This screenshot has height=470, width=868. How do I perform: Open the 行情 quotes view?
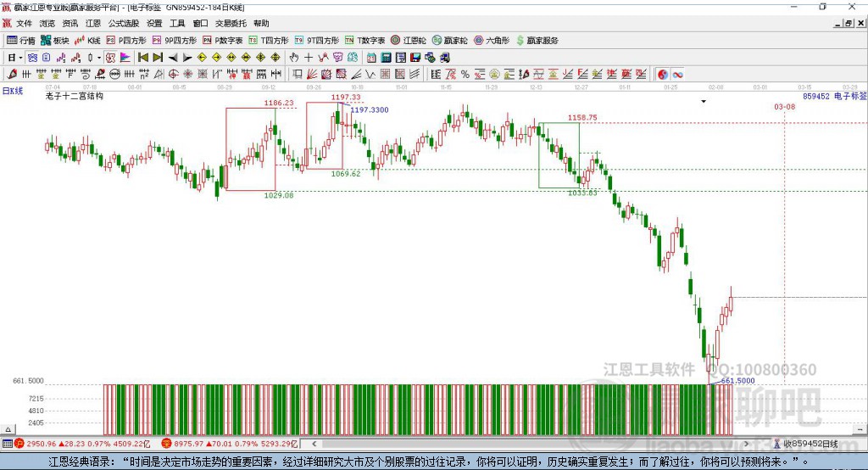[x=20, y=41]
